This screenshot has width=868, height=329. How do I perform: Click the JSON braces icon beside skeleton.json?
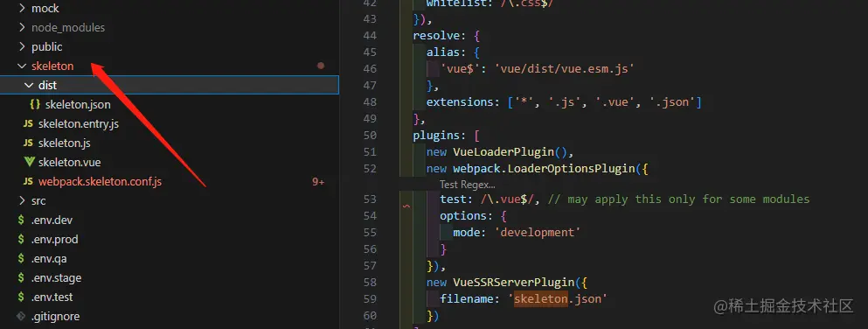[x=35, y=104]
